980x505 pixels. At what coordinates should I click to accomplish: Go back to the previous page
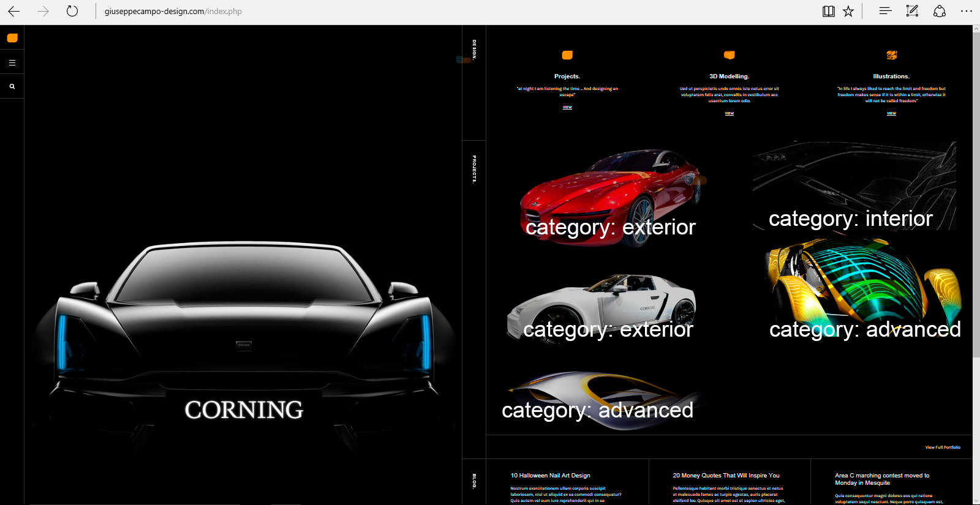13,11
